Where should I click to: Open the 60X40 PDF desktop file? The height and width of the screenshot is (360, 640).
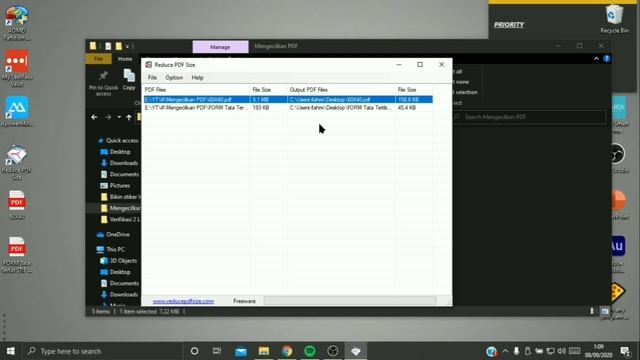tap(17, 205)
